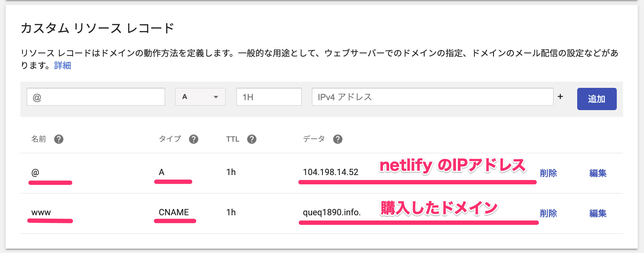644x253 pixels.
Task: Click help icon next to データ column
Action: pos(338,139)
